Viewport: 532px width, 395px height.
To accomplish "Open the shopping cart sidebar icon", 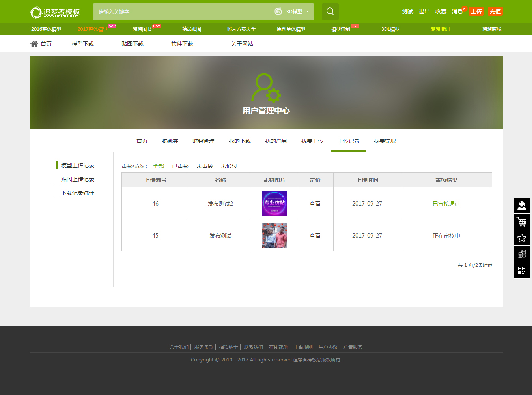I will (x=521, y=222).
